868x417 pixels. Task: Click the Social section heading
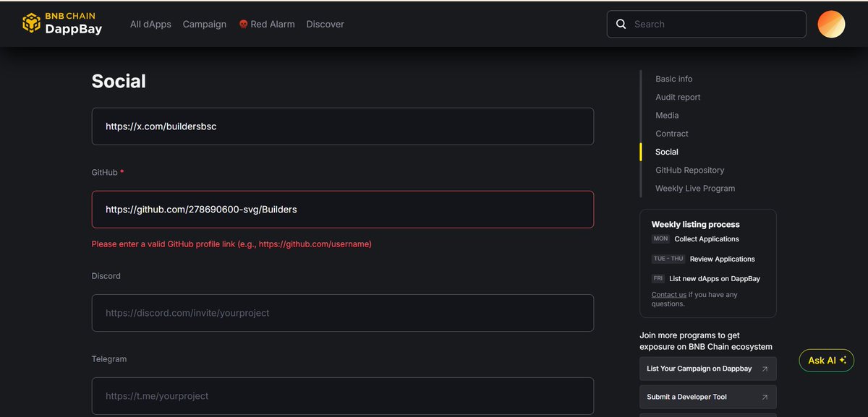[x=119, y=82]
